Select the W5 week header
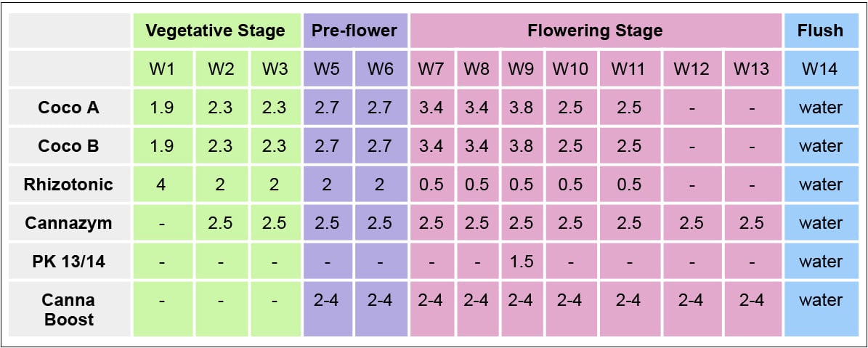868x348 pixels. coord(327,70)
